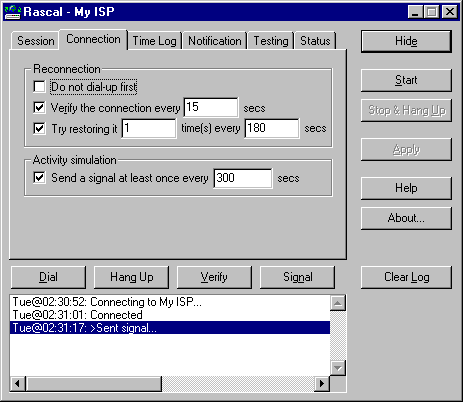The image size is (463, 402).
Task: Go to the Testing tab
Action: tap(271, 41)
